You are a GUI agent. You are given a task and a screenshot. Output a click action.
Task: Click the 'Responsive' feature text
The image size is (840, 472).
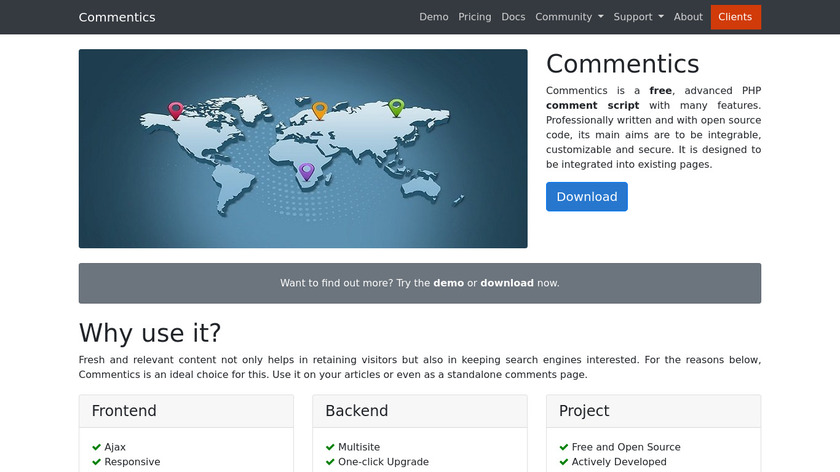click(x=132, y=462)
